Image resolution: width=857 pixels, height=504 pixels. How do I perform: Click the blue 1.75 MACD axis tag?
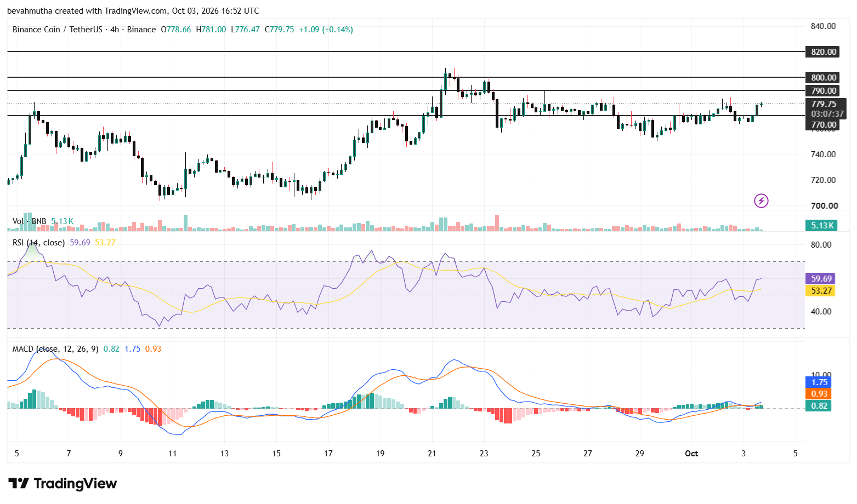click(819, 382)
